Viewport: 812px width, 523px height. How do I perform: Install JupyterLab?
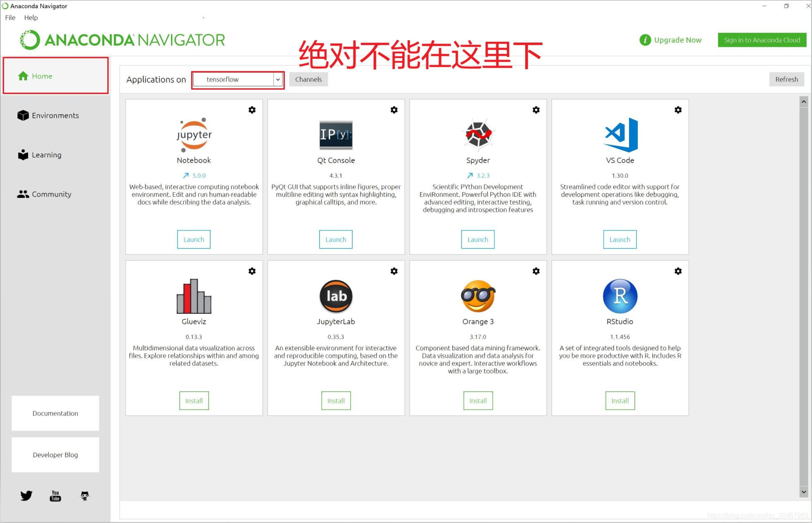click(x=336, y=400)
